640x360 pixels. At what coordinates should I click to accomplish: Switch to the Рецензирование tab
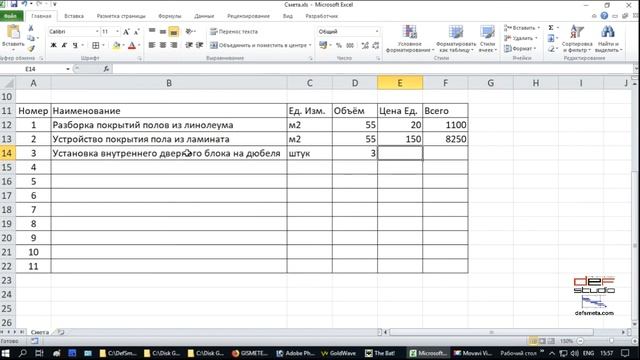(248, 16)
